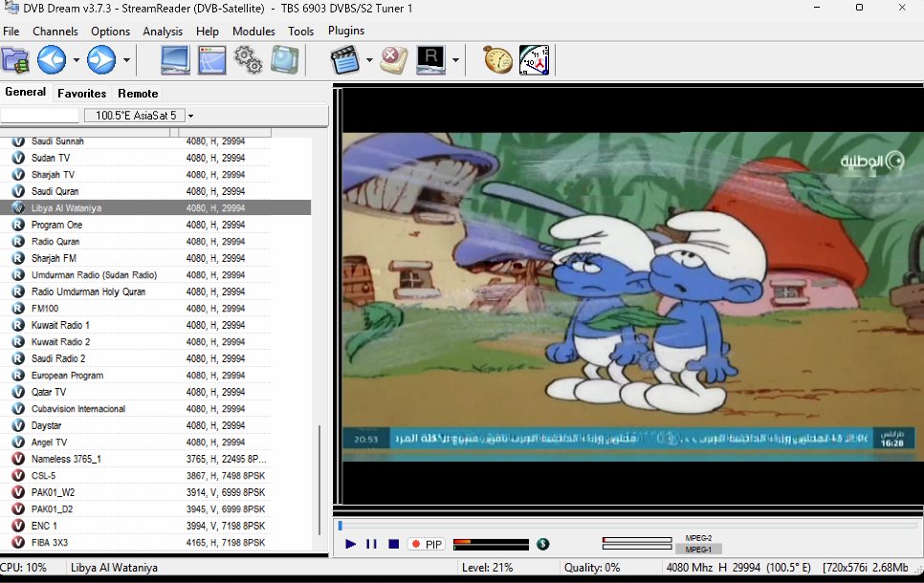Click the Smurfs video preview area
Viewport: 924px width, 583px height.
(x=633, y=297)
